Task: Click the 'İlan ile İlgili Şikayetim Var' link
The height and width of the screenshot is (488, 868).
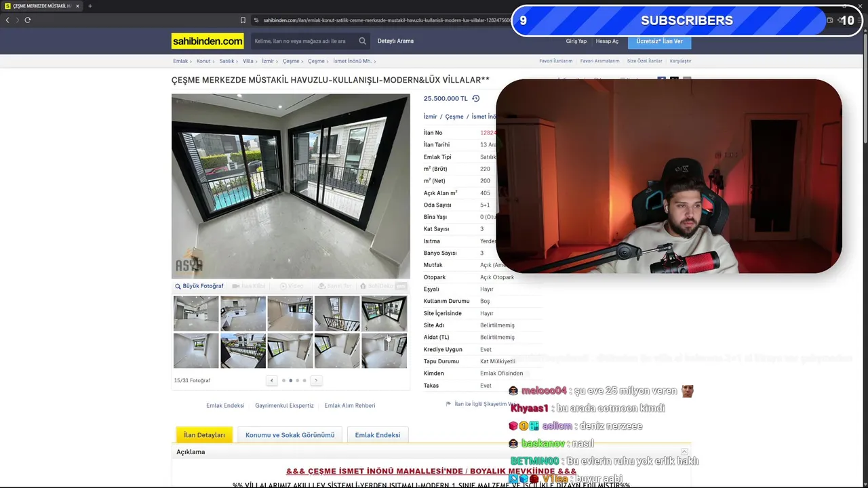Action: pyautogui.click(x=479, y=404)
